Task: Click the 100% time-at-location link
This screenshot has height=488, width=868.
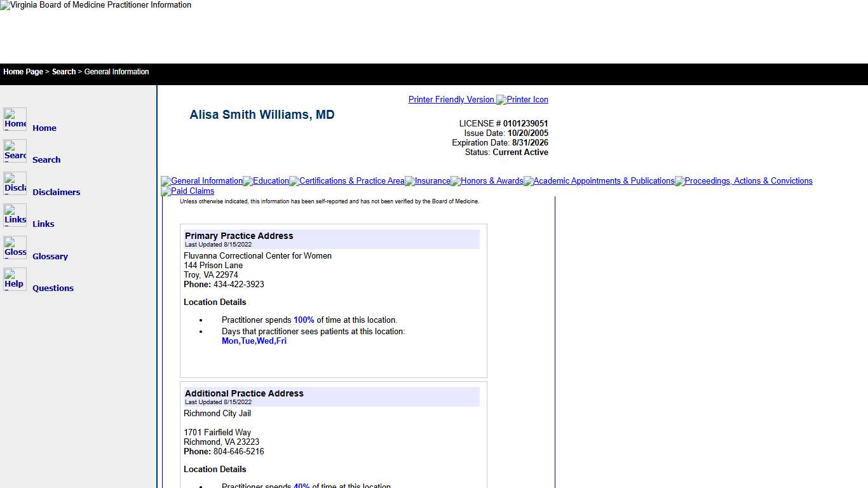Action: [304, 320]
